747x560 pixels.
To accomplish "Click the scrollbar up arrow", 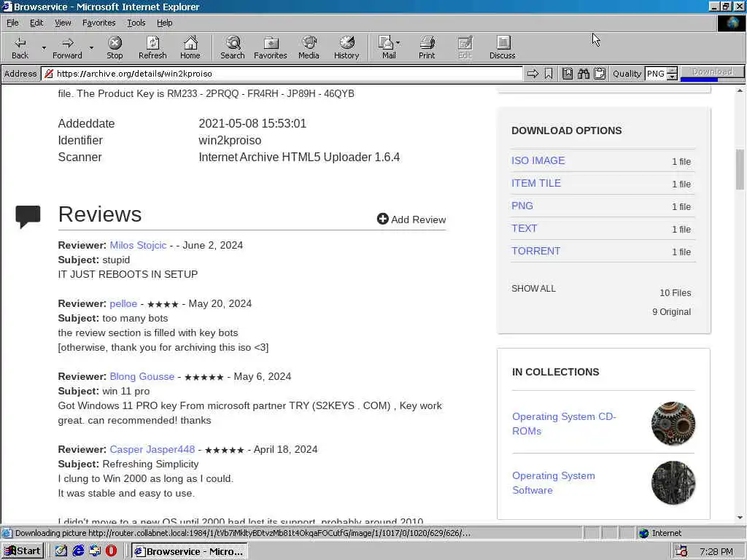I will point(740,90).
